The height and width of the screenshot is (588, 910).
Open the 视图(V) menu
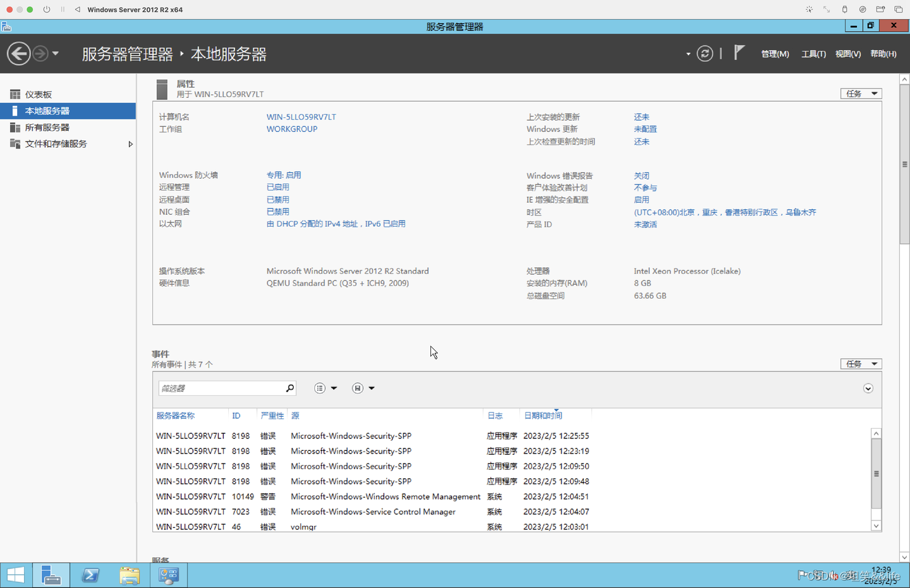(848, 54)
